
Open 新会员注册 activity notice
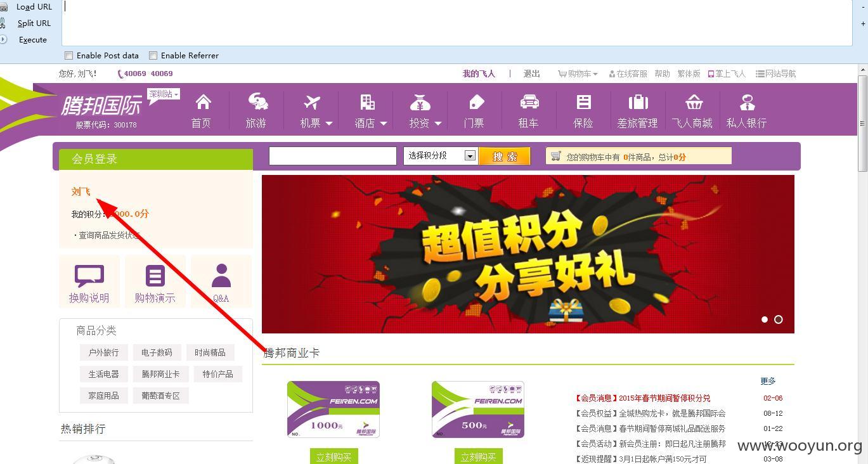(672, 444)
